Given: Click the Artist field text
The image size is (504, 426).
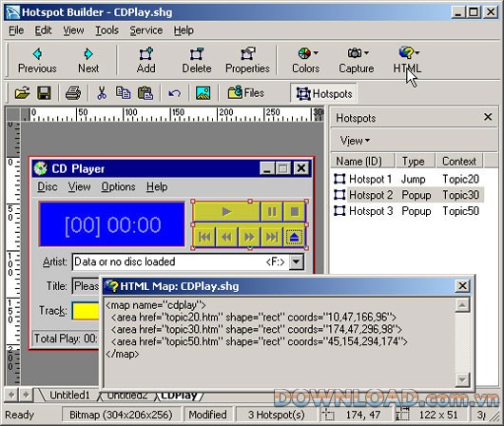Looking at the screenshot, I should pyautogui.click(x=125, y=261).
